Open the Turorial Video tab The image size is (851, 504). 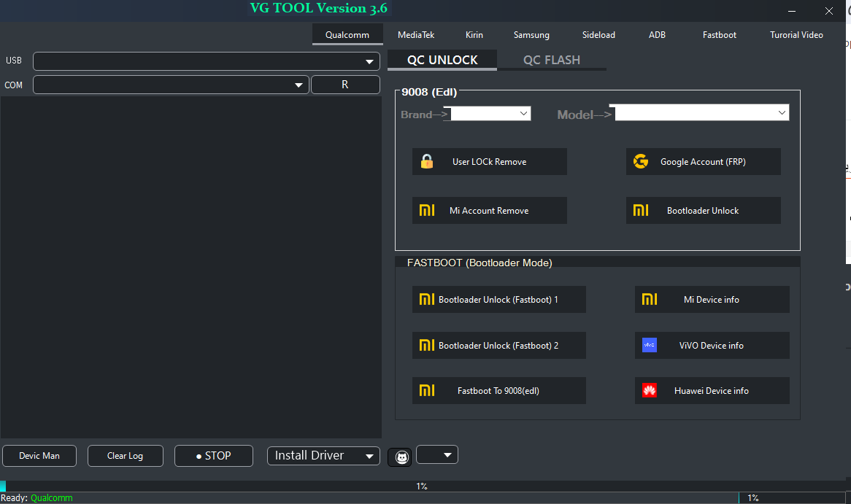pyautogui.click(x=796, y=35)
